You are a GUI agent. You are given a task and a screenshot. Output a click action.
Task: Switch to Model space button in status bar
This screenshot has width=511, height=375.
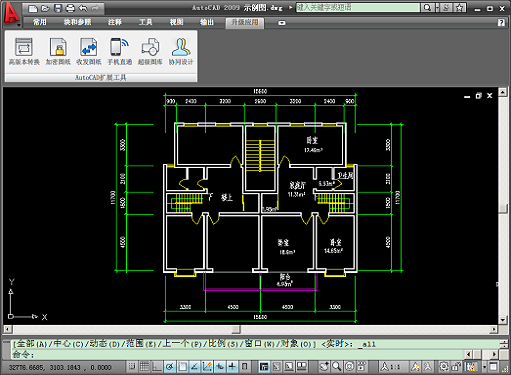point(264,367)
